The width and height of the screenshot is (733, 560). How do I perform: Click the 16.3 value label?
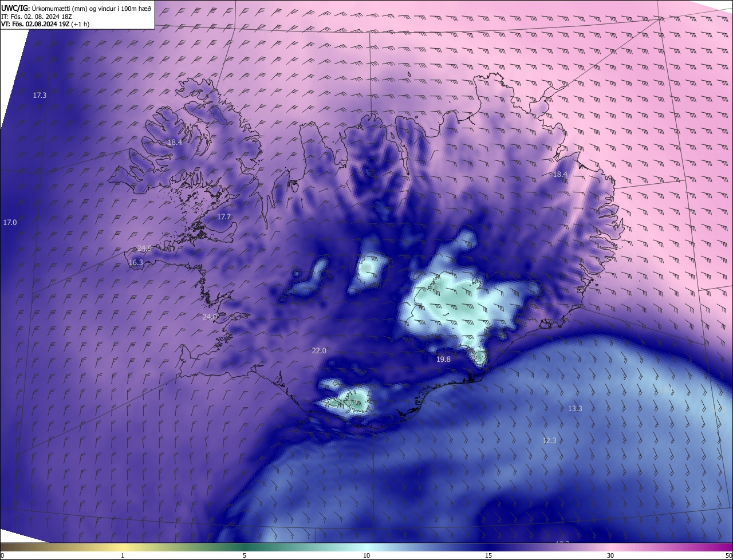coord(136,263)
